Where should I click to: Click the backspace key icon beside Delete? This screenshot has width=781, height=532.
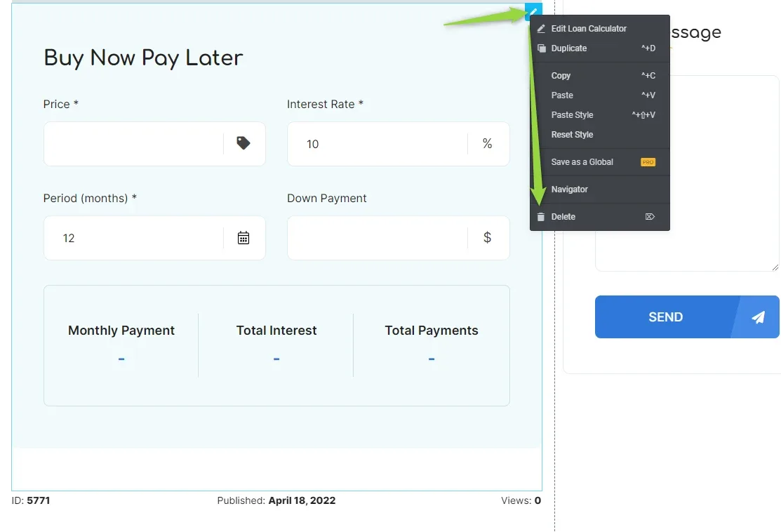click(x=650, y=217)
